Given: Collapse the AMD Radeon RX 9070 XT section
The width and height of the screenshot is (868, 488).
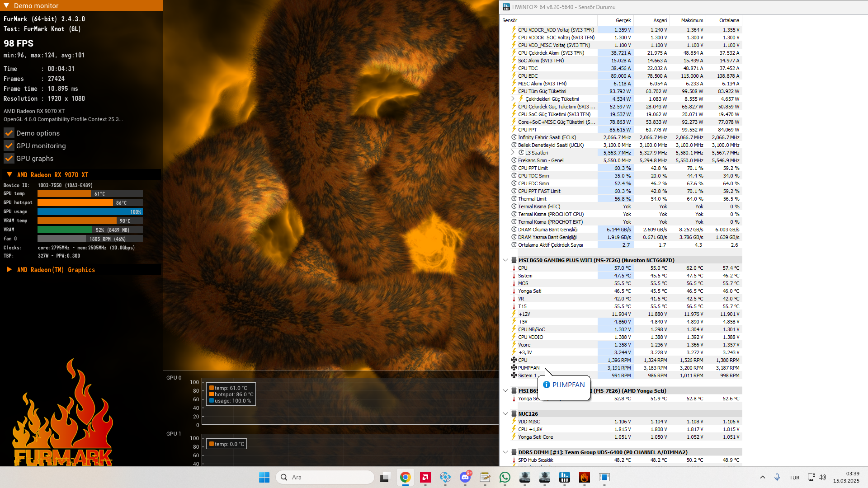Looking at the screenshot, I should coord(9,175).
